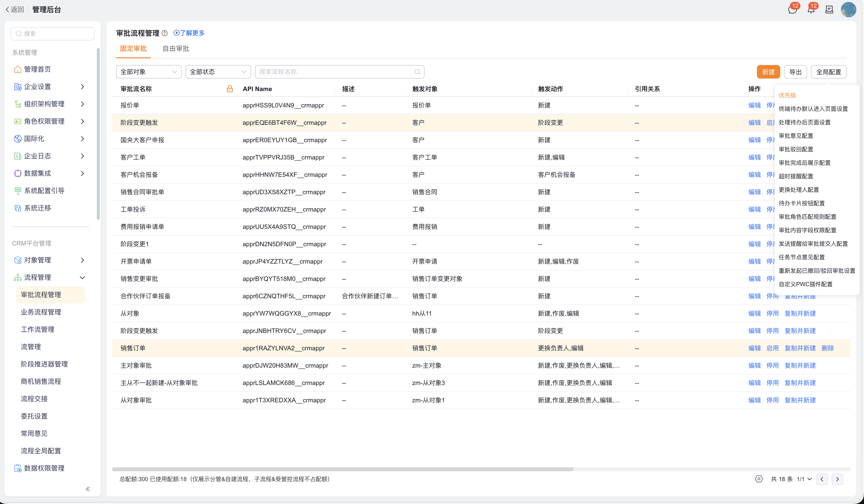Image resolution: width=864 pixels, height=504 pixels.
Task: Click the 数据集成 sidebar icon
Action: (x=18, y=173)
